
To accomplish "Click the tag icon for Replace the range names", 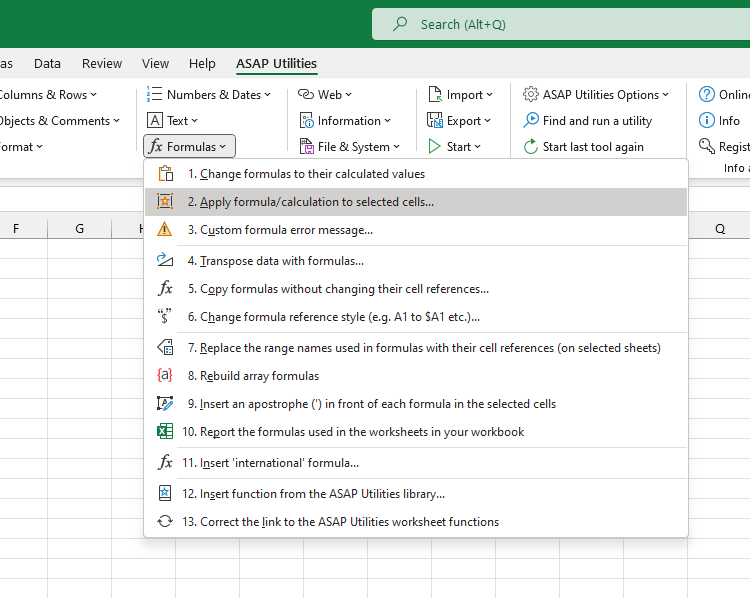I will point(165,347).
